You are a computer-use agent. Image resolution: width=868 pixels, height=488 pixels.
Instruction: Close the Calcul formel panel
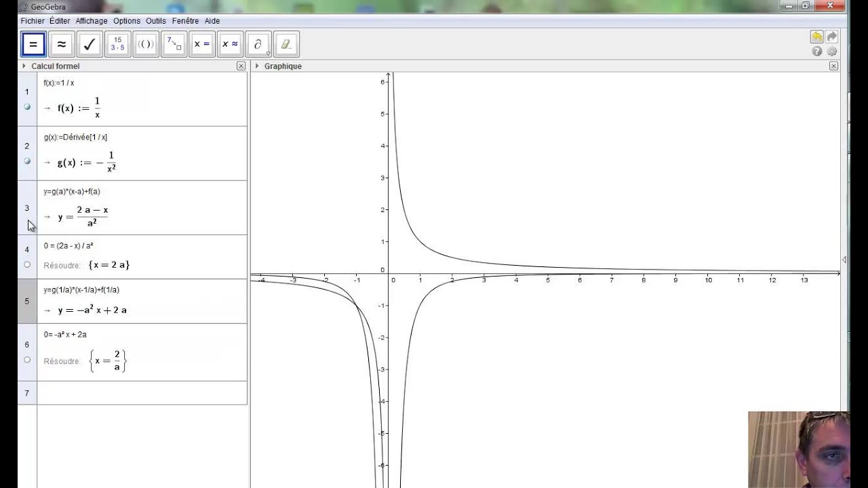pos(241,66)
